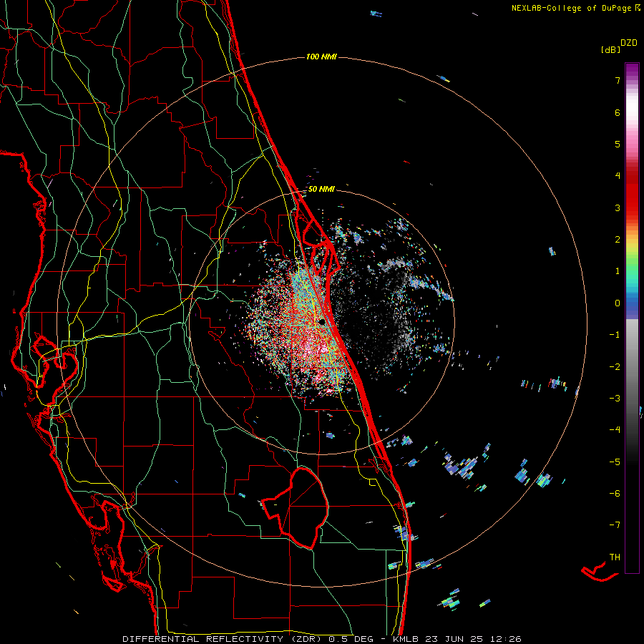This screenshot has width=644, height=644.
Task: Click the ZDR color scale bar
Action: click(632, 318)
